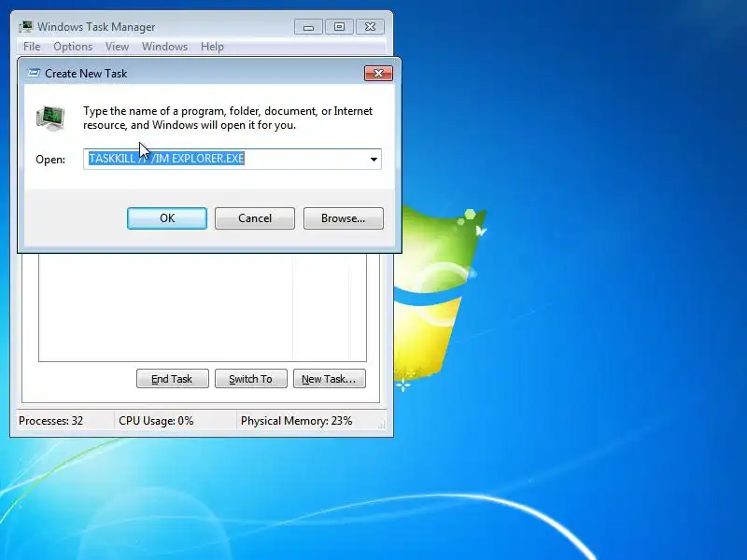Close the Create New Task dialog
This screenshot has width=747, height=560.
point(378,74)
